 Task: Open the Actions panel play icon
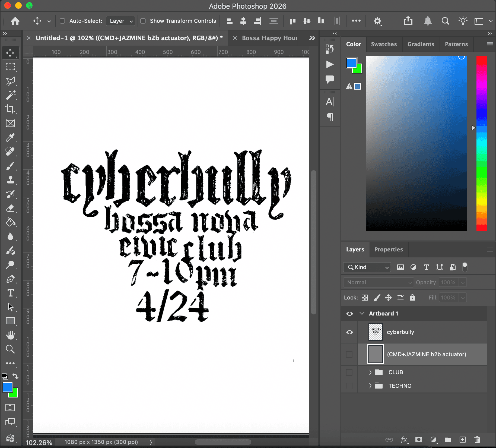(x=330, y=64)
